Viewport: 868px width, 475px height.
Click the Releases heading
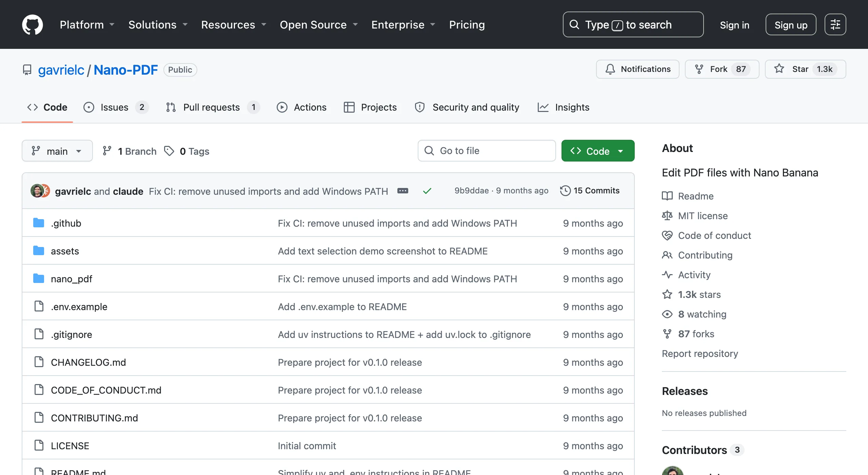[x=685, y=391]
